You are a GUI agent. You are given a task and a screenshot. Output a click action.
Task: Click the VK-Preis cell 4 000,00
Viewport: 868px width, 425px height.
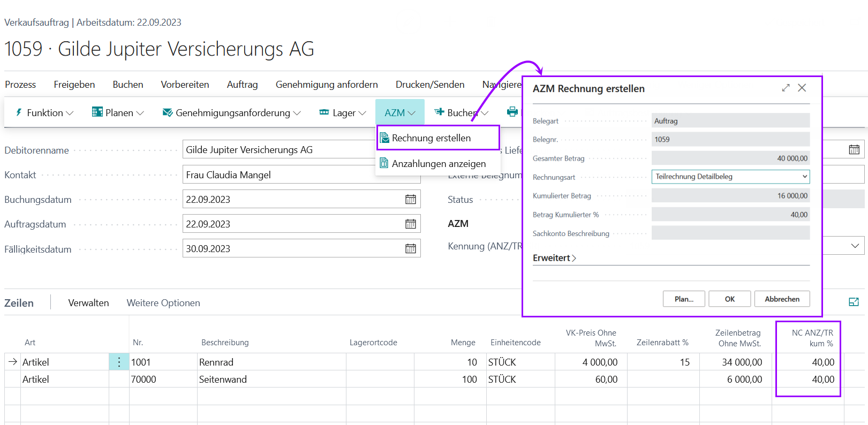[x=591, y=362]
